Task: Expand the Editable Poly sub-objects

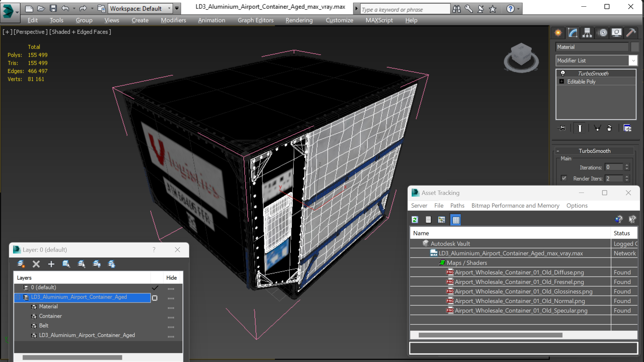Action: point(562,81)
